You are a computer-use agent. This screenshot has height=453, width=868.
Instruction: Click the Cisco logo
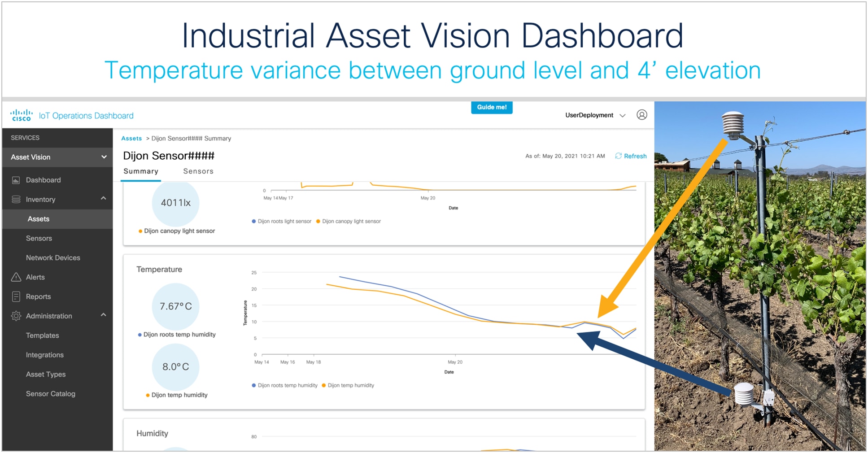point(22,115)
